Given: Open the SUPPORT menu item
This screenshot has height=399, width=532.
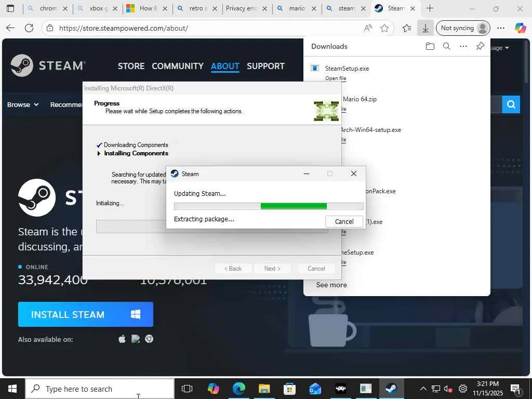Looking at the screenshot, I should click(x=265, y=66).
